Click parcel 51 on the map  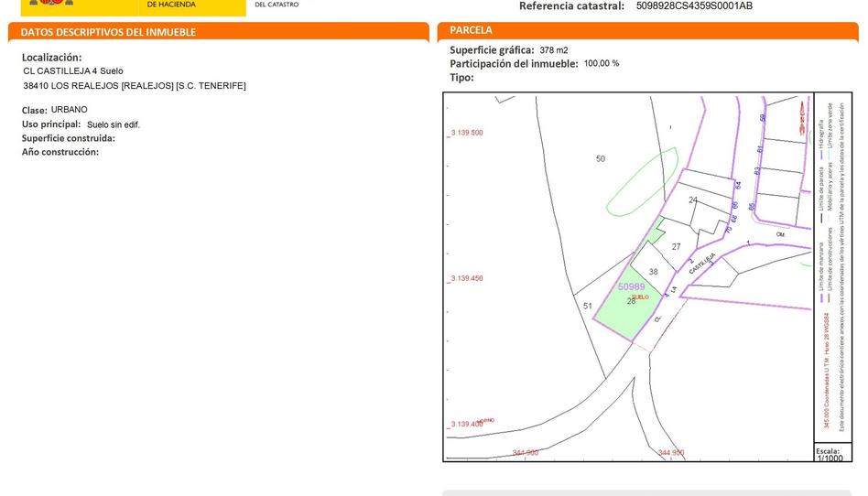tap(588, 307)
